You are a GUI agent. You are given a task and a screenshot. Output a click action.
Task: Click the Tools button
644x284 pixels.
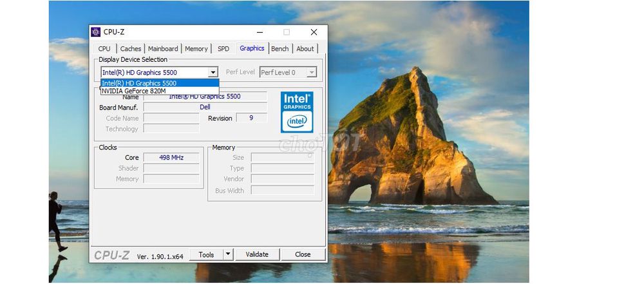(x=206, y=254)
